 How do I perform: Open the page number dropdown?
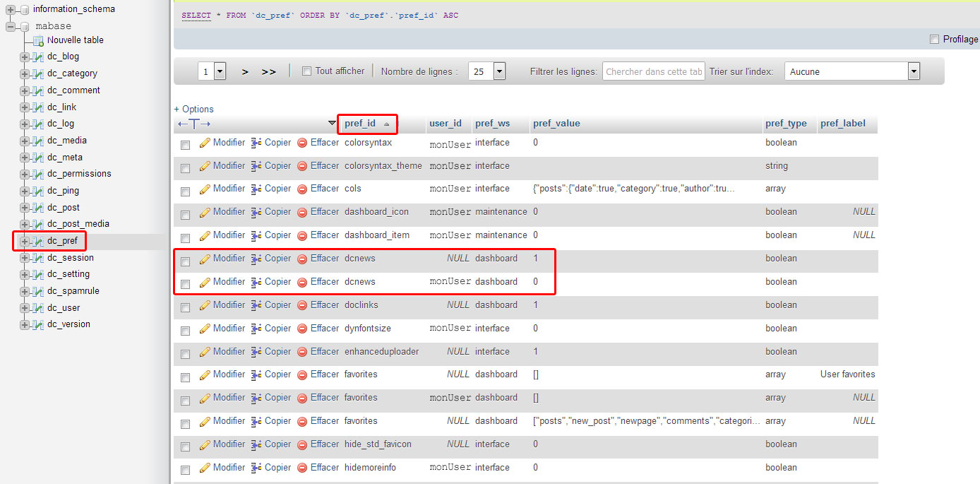212,71
